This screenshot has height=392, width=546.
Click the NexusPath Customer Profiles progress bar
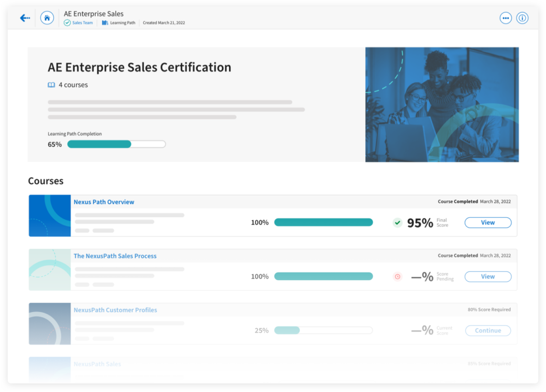(324, 330)
